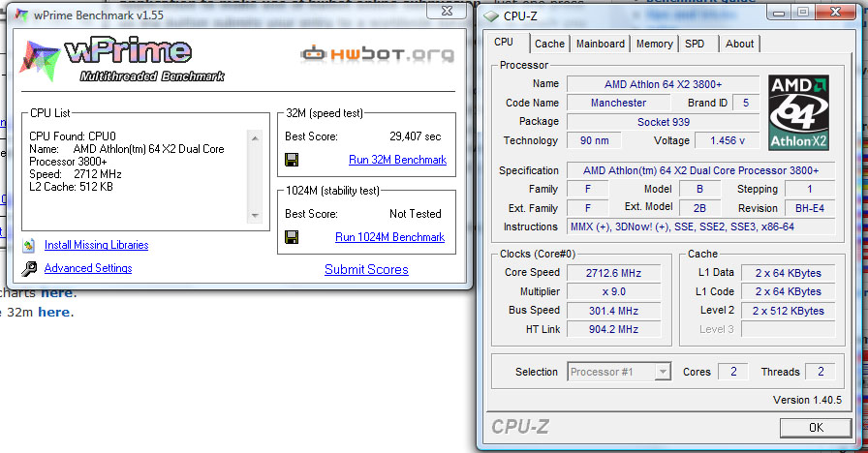The image size is (868, 453).
Task: Click the Stepping value '1'
Action: pos(810,189)
